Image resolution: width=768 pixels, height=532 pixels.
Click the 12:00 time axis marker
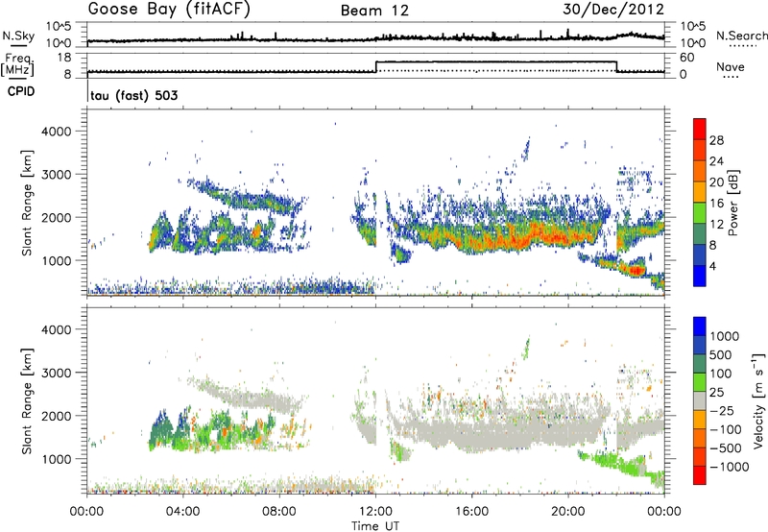(x=375, y=512)
